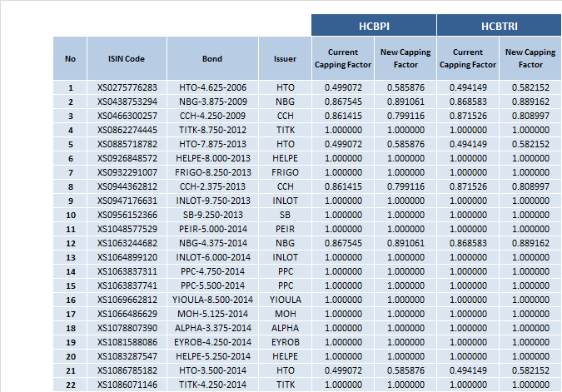Select the PEIR issuer cell
Viewport: 562px width, 392px height.
285,229
